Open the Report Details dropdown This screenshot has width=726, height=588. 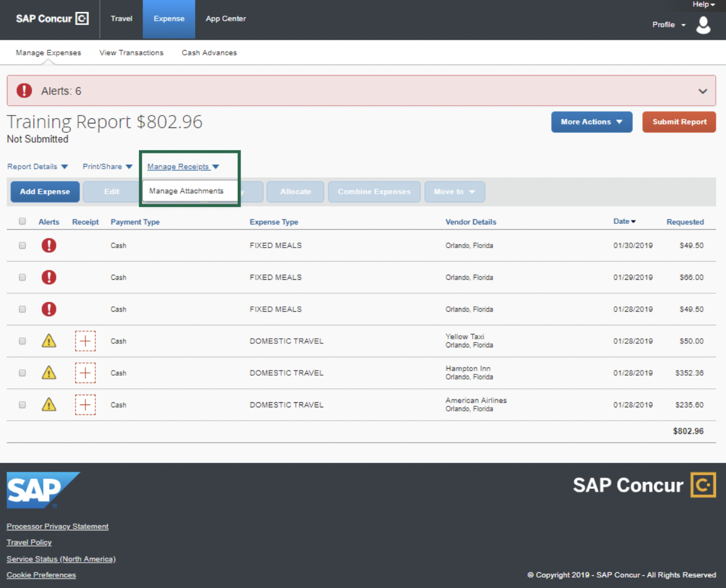tap(38, 167)
